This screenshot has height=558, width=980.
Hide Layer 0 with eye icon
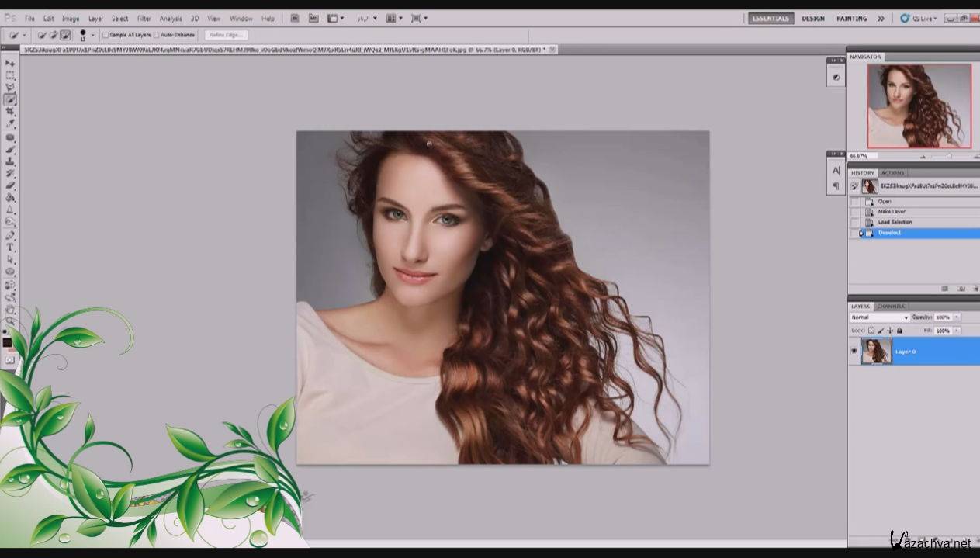(854, 352)
